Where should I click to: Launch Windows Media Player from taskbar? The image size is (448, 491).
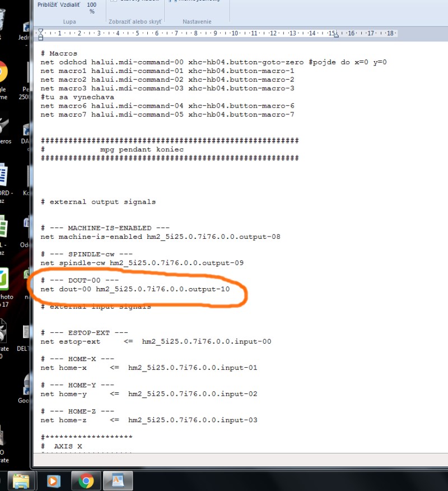tap(53, 480)
